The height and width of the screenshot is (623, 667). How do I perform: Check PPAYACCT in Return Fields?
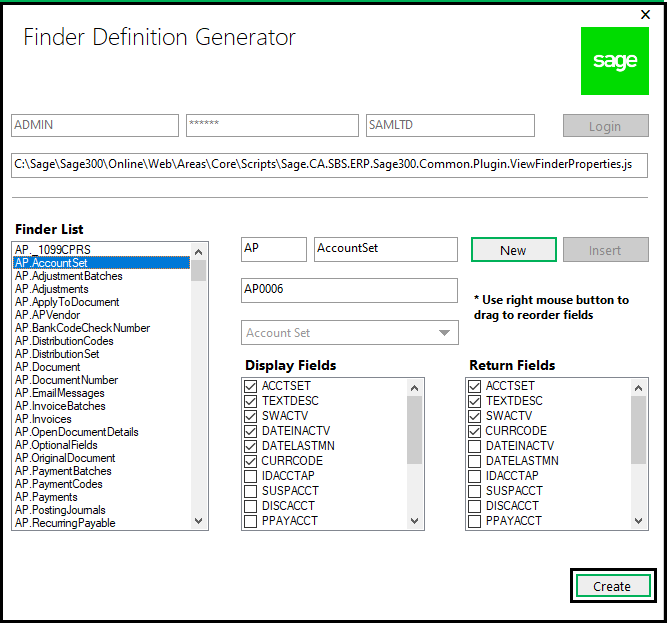point(474,521)
